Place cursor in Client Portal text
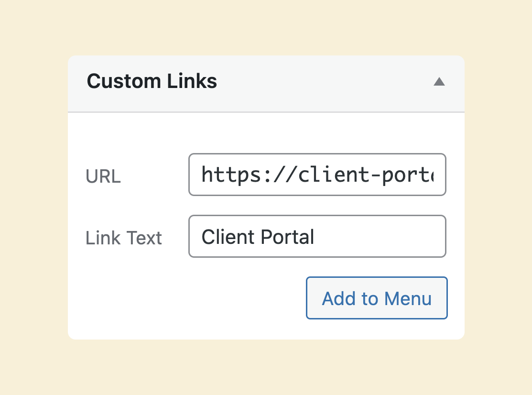The width and height of the screenshot is (532, 395). tap(258, 237)
